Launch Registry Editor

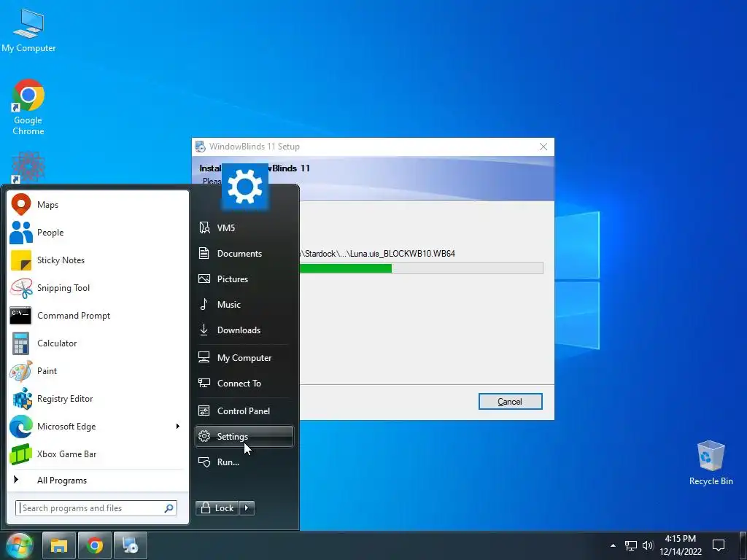(98, 399)
